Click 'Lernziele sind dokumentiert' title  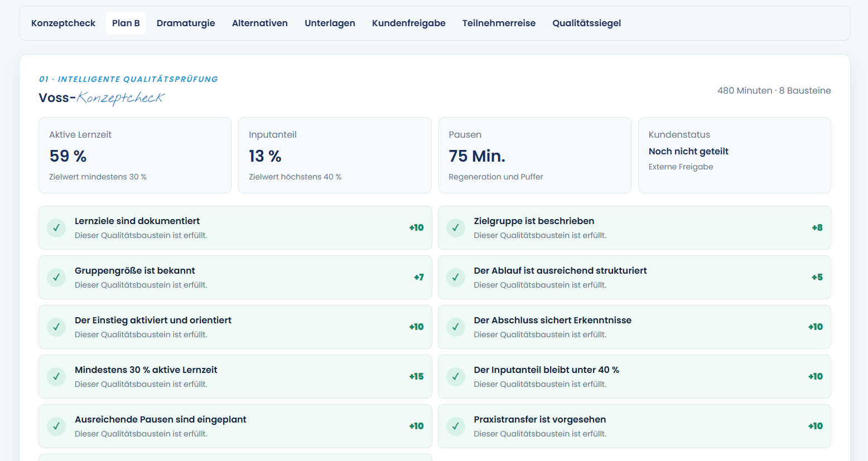click(137, 221)
